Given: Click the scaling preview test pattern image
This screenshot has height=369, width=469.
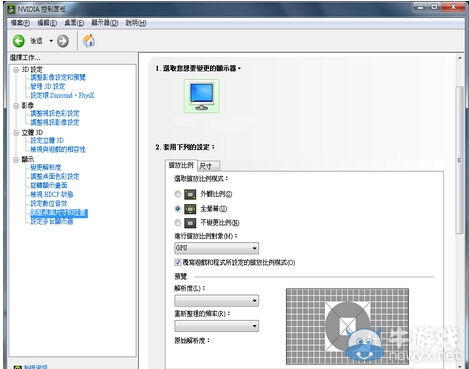Looking at the screenshot, I should pyautogui.click(x=347, y=326).
